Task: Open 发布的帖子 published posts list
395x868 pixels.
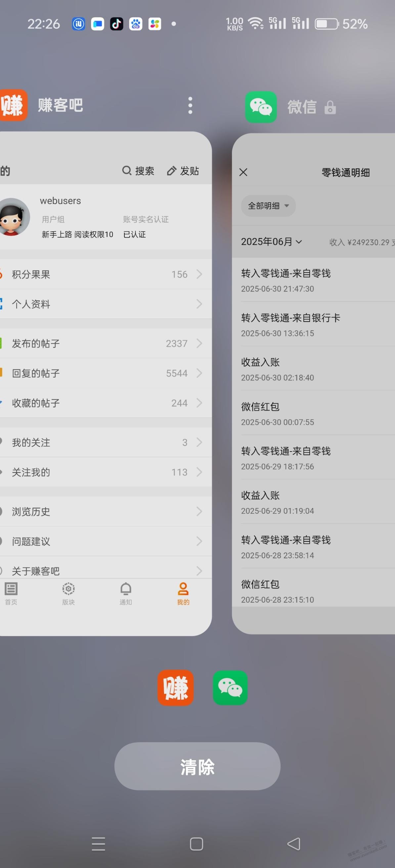Action: point(101,343)
